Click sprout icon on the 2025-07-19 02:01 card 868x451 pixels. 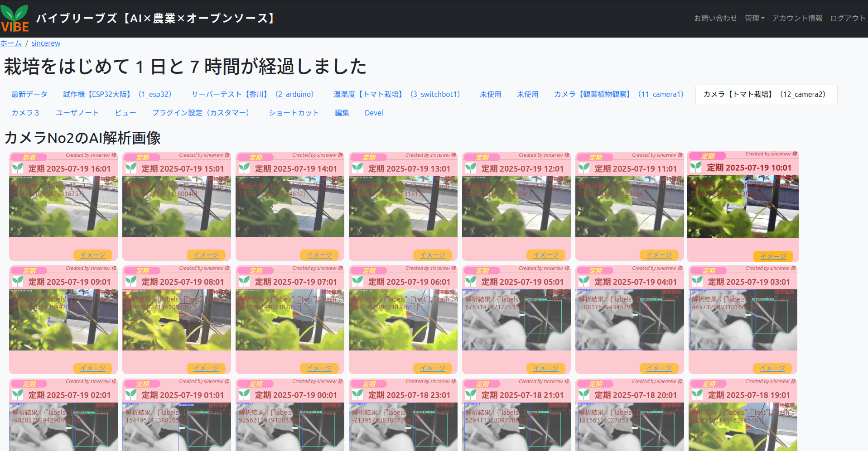[18, 395]
